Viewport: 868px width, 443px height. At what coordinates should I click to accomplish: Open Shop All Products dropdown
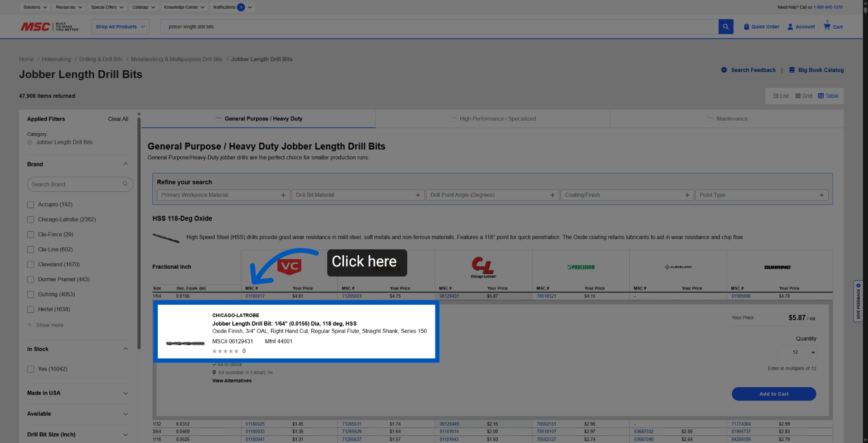point(120,26)
